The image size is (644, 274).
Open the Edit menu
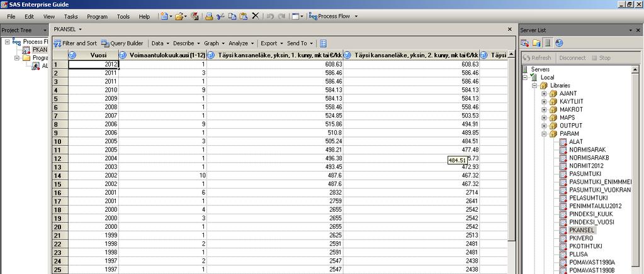[29, 16]
